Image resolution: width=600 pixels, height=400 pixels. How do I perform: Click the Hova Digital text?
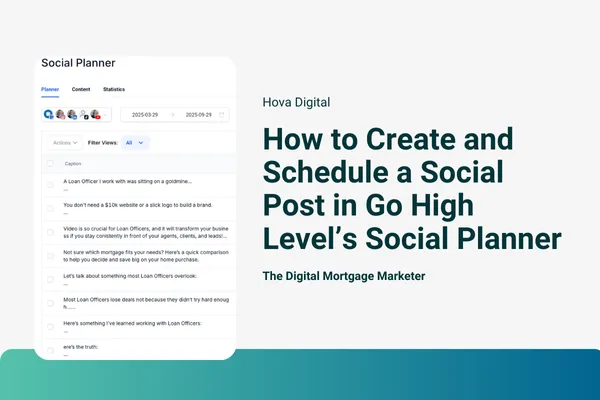(296, 102)
